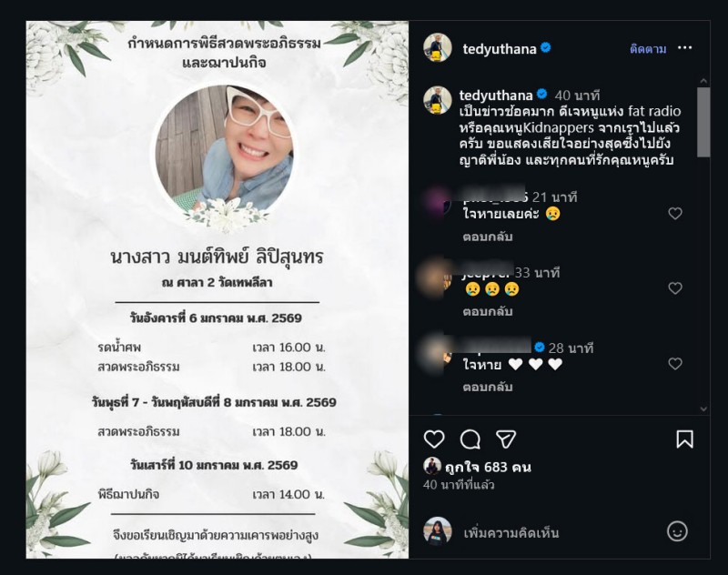Reply to the ใจหายเลยค่ะ comment
Image resolution: width=728 pixels, height=575 pixels.
pyautogui.click(x=488, y=237)
